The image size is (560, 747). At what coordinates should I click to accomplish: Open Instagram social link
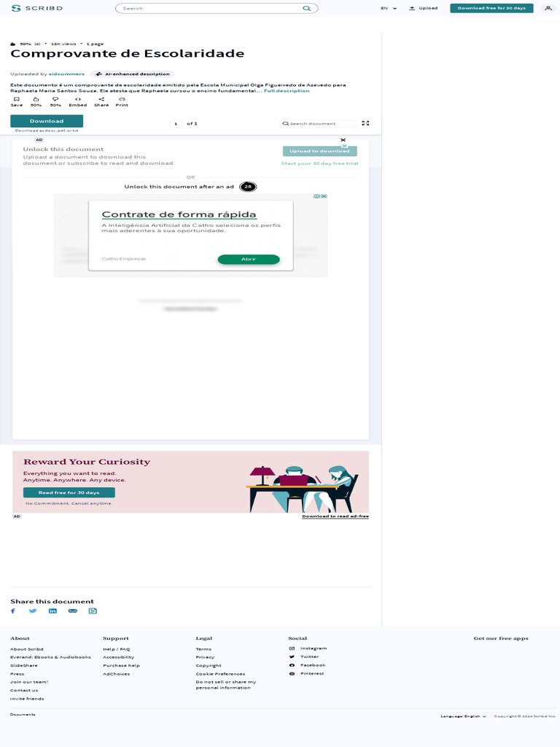pyautogui.click(x=308, y=649)
